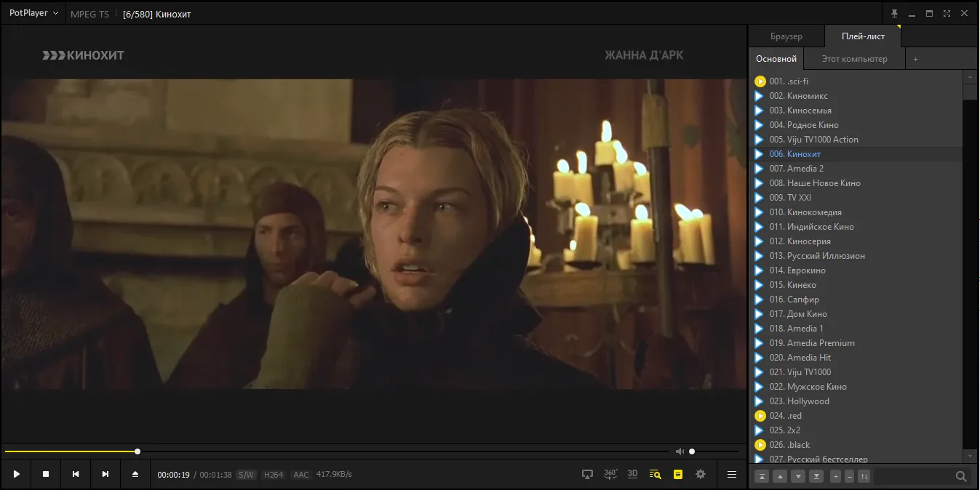Click play icon beside 026. .black
Viewport: 980px width, 490px height.
(760, 445)
